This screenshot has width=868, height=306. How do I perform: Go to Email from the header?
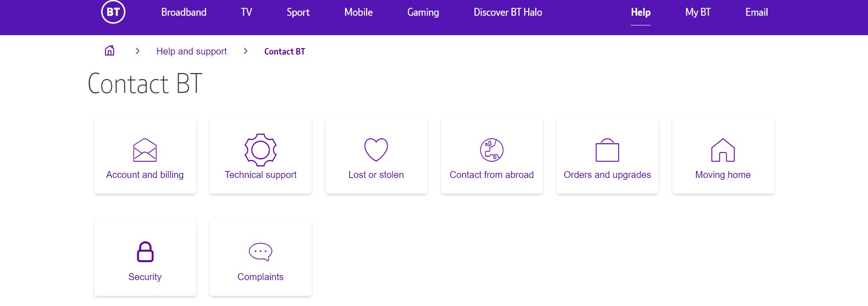[x=757, y=12]
